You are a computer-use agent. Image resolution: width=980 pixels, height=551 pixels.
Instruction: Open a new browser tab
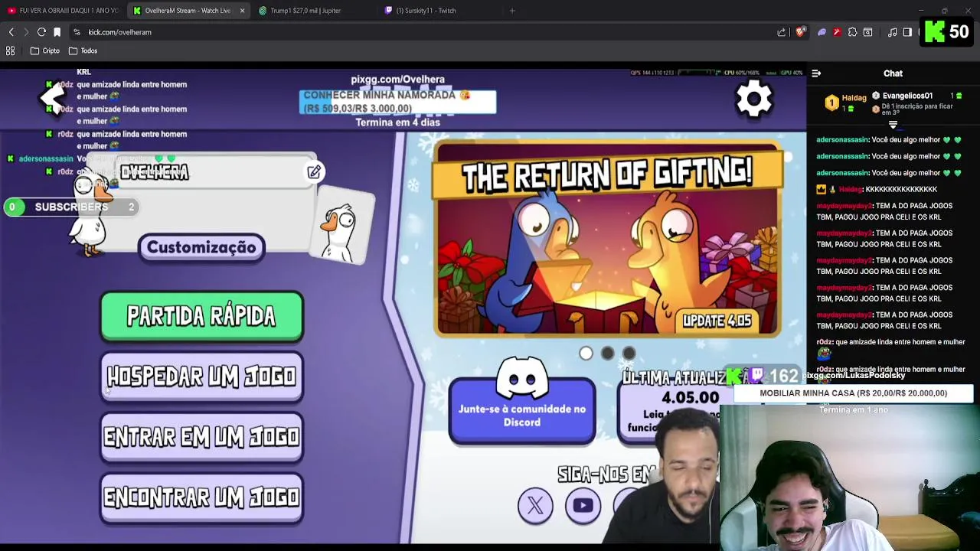512,11
